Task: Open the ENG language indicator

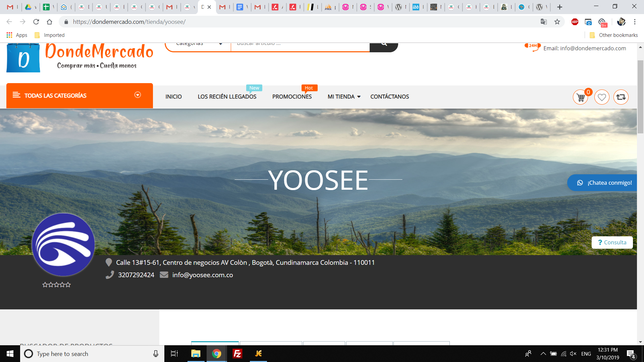Action: pyautogui.click(x=586, y=354)
